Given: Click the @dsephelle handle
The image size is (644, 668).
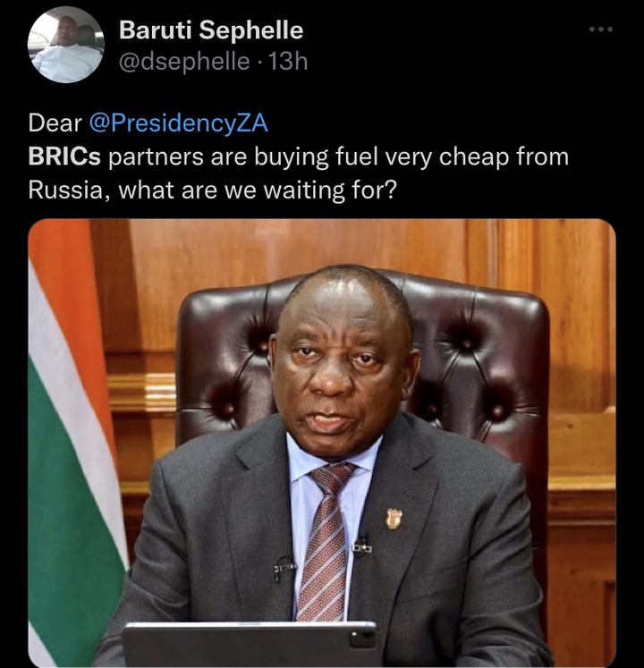Looking at the screenshot, I should point(184,62).
